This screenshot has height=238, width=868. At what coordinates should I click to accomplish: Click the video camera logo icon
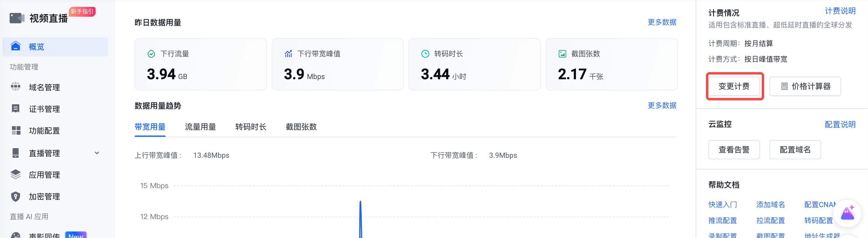click(x=17, y=18)
